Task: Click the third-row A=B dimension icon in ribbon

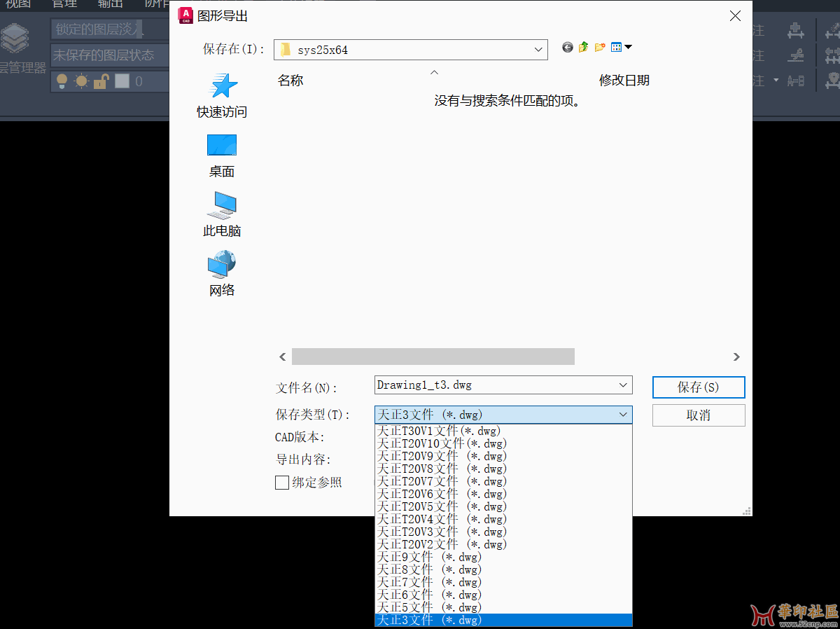Action: click(x=796, y=81)
